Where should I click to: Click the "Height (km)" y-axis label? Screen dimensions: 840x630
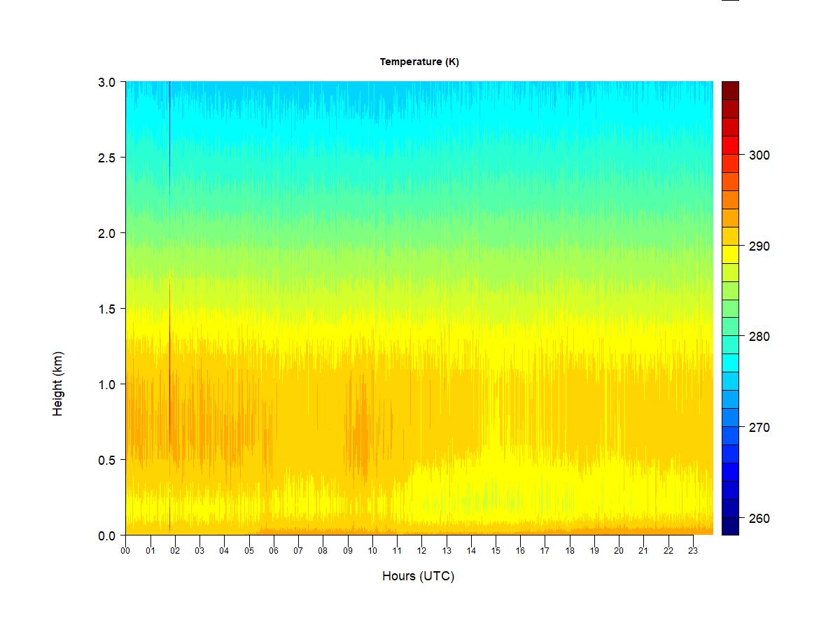[x=58, y=384]
